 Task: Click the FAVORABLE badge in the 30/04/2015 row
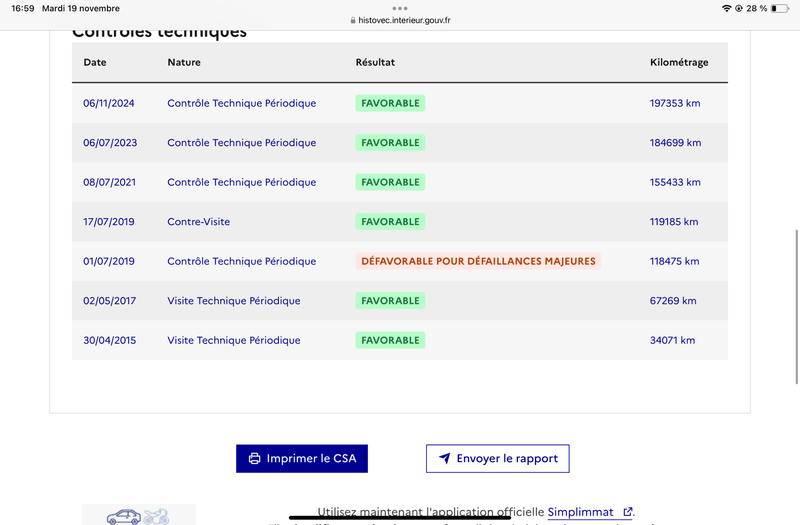pyautogui.click(x=390, y=340)
